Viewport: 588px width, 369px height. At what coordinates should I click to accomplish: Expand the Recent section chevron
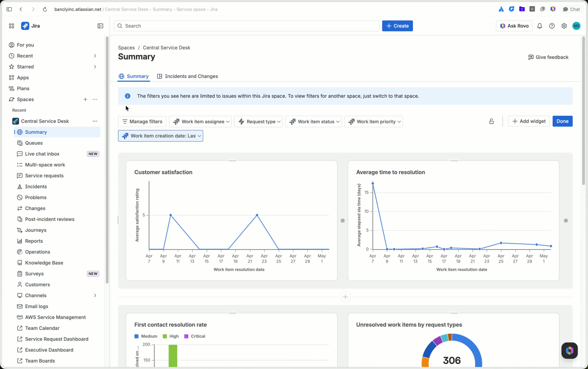[x=95, y=56]
